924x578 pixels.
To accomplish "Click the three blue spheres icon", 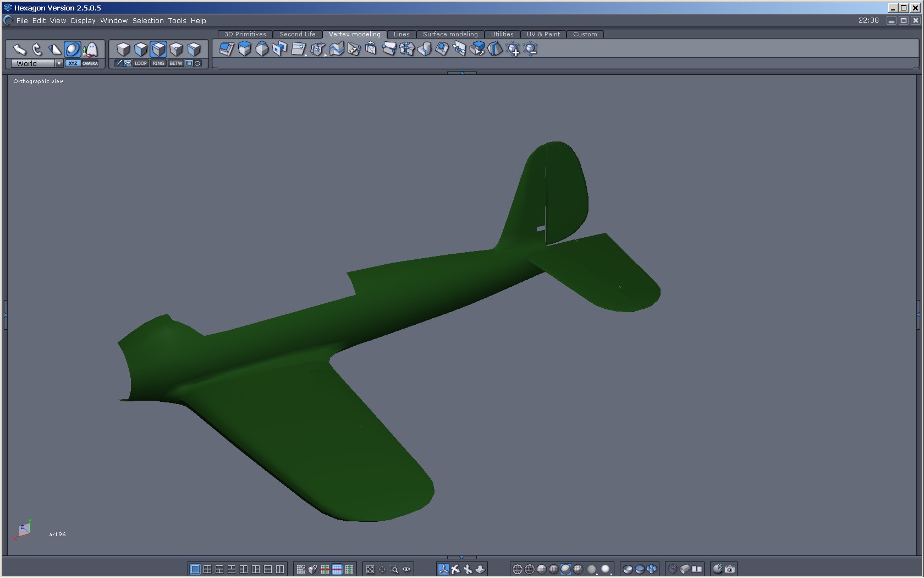I will [x=652, y=569].
